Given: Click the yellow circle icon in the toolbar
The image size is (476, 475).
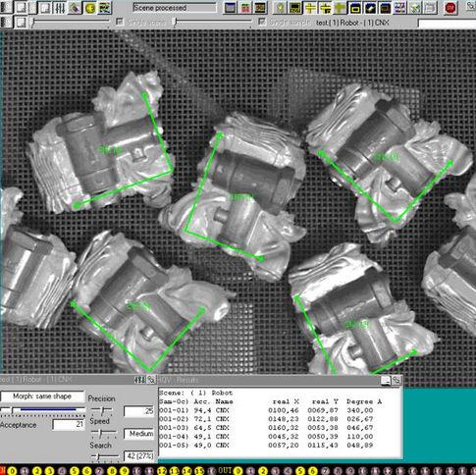Looking at the screenshot, I should [89, 8].
